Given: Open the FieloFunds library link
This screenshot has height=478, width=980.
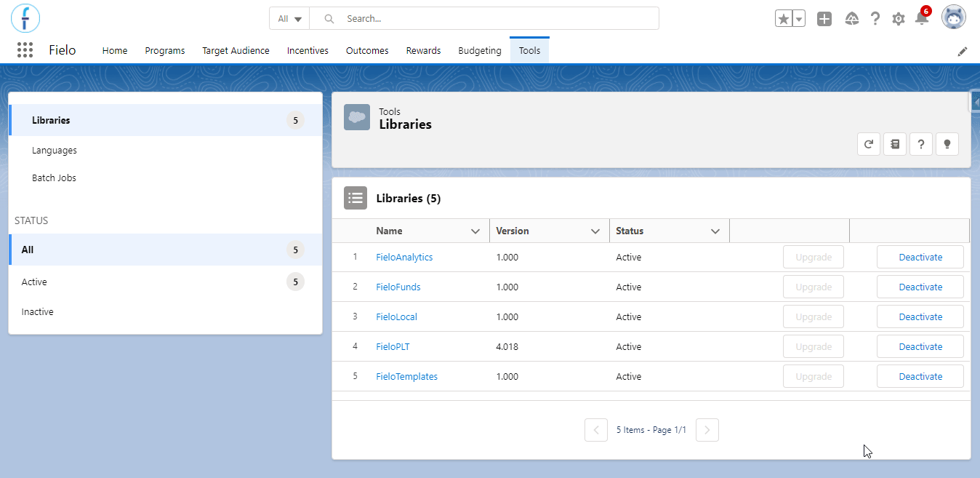Looking at the screenshot, I should [x=398, y=287].
